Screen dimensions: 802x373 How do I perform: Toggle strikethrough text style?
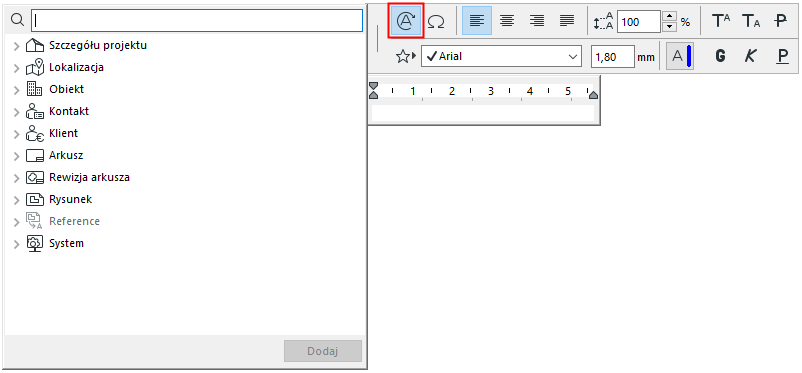[x=780, y=21]
